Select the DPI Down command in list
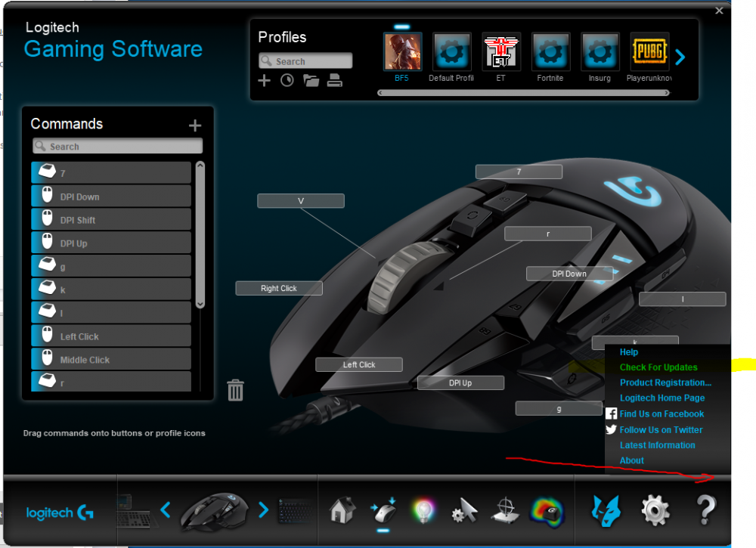 [x=111, y=197]
